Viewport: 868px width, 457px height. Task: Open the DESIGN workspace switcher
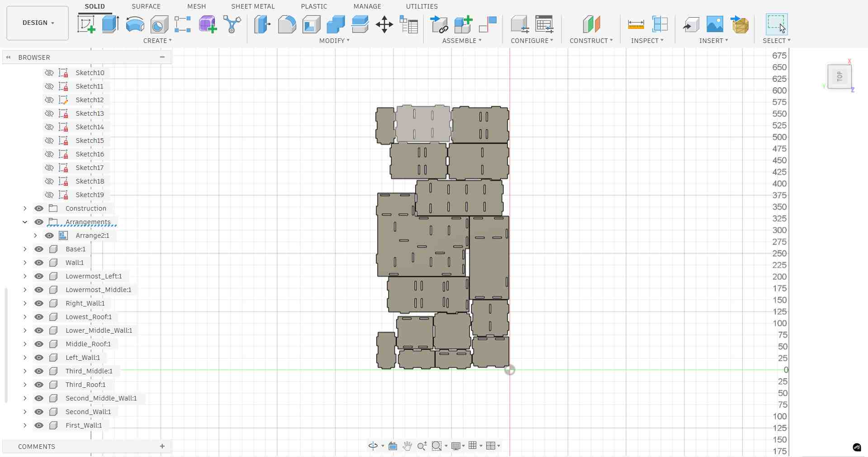pos(37,23)
